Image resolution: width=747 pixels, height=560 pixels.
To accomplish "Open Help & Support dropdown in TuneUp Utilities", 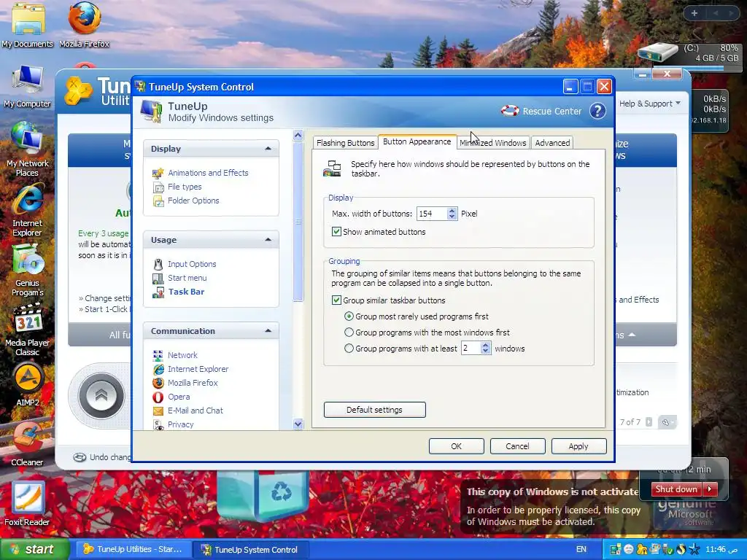I will 649,104.
